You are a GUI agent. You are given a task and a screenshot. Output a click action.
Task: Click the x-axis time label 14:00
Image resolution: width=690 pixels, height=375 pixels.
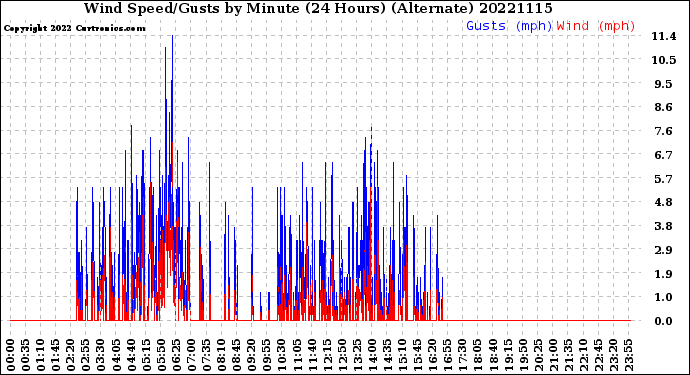tap(371, 355)
